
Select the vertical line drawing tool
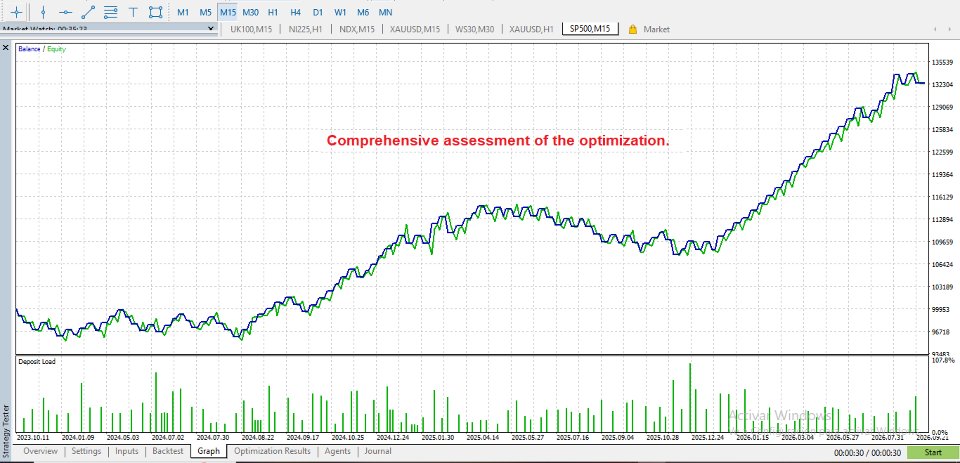(43, 12)
